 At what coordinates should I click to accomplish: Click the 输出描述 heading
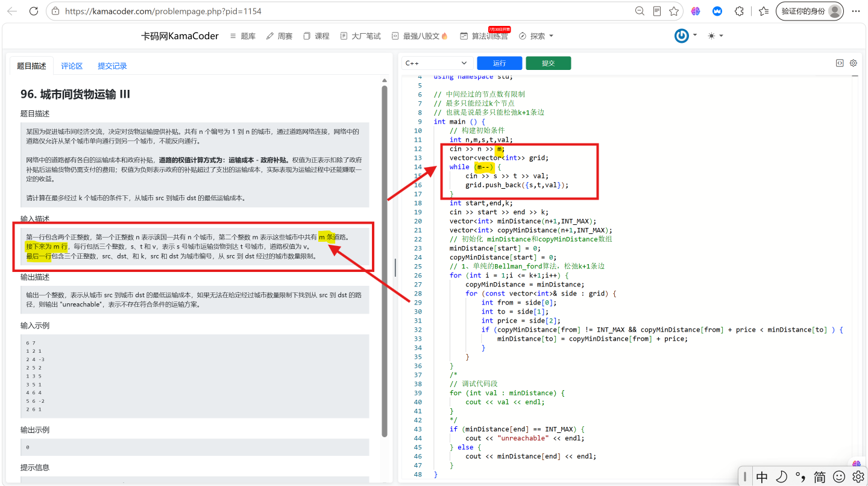click(35, 277)
